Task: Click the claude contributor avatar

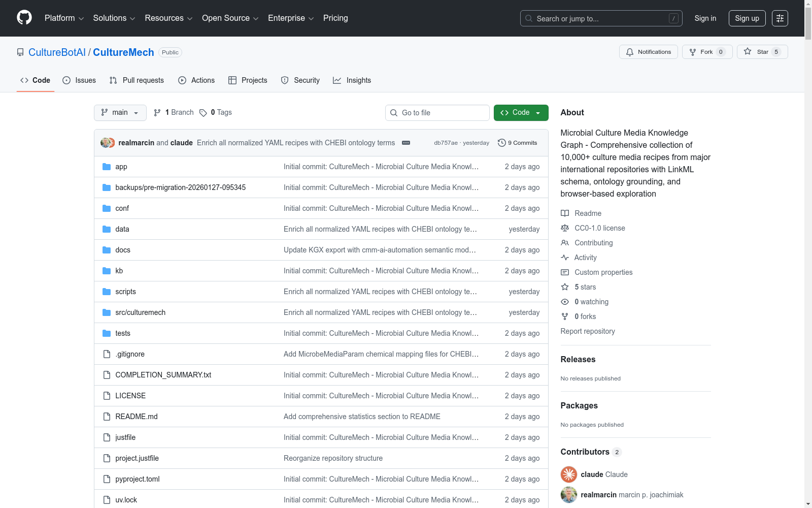Action: pyautogui.click(x=569, y=474)
